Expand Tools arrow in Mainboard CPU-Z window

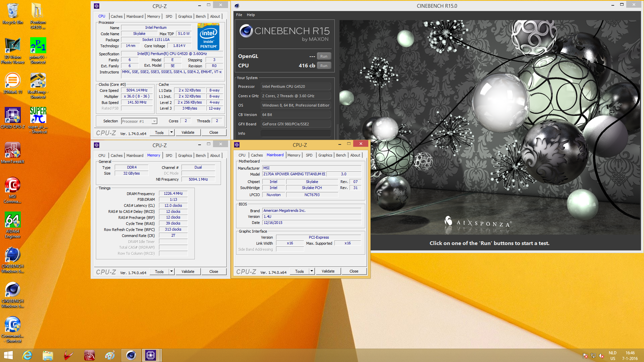[x=312, y=271]
